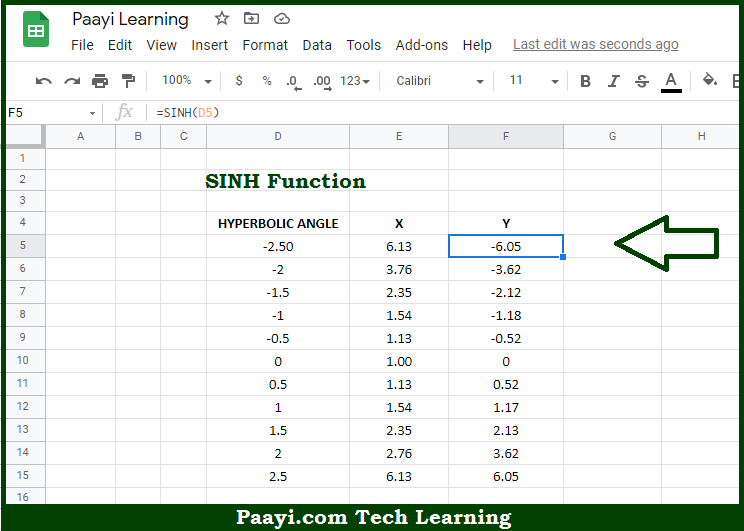
Task: Check cloud document status icon
Action: (282, 19)
